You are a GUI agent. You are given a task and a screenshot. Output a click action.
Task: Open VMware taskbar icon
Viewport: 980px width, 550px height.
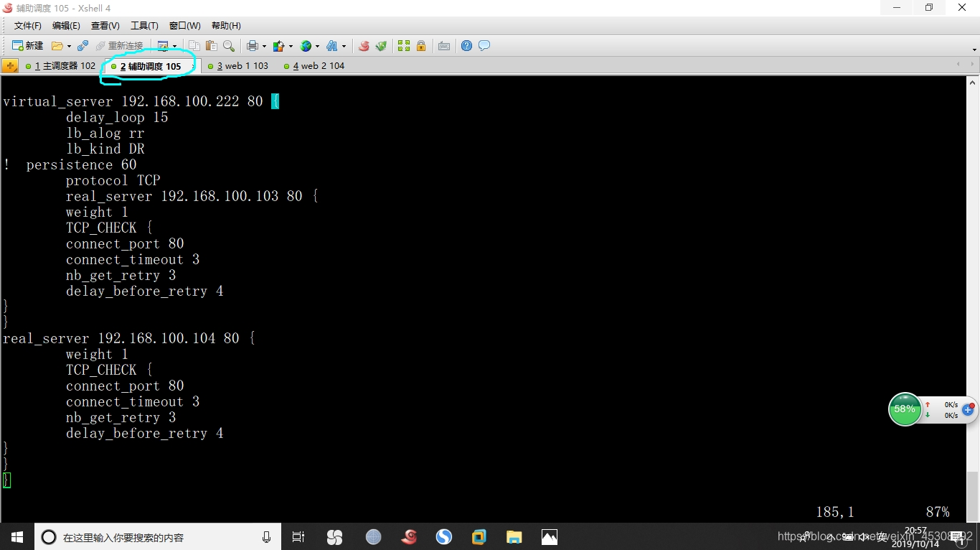pyautogui.click(x=479, y=537)
